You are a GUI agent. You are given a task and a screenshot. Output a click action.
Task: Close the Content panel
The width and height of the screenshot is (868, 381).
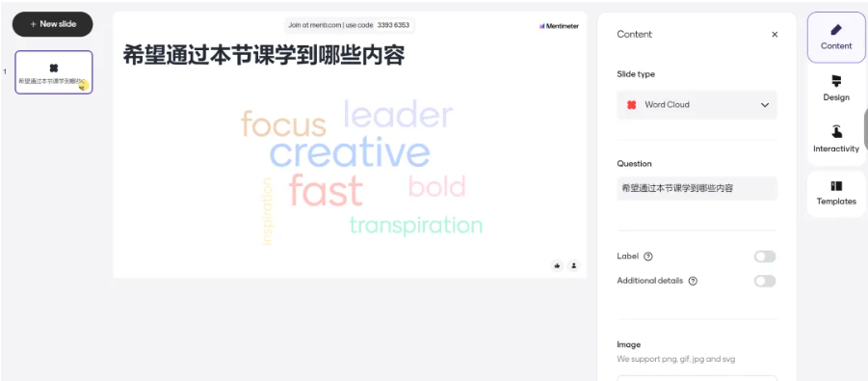[775, 35]
